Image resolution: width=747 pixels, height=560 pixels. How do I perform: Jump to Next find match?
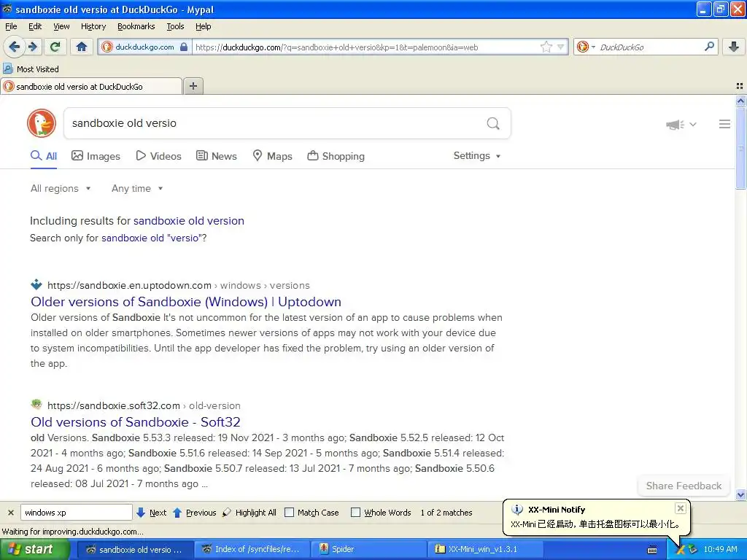(x=152, y=513)
